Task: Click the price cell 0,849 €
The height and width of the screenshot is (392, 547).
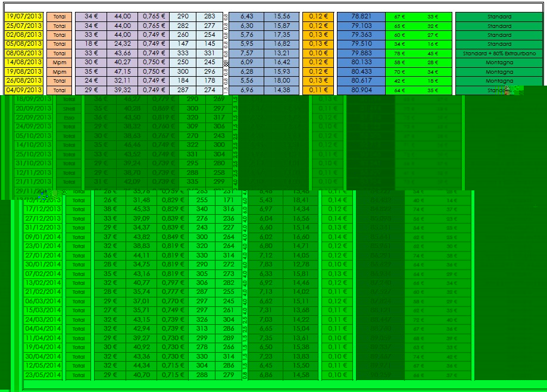Action: click(x=173, y=237)
